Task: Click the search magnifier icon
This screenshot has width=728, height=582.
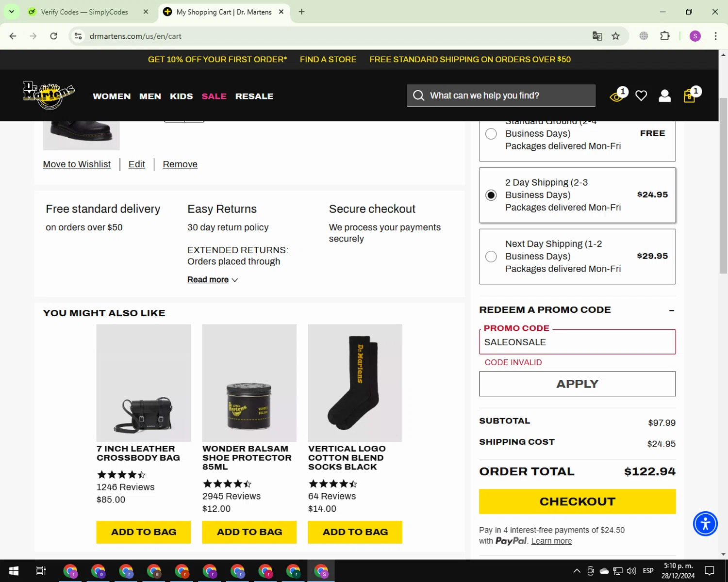Action: click(x=418, y=96)
